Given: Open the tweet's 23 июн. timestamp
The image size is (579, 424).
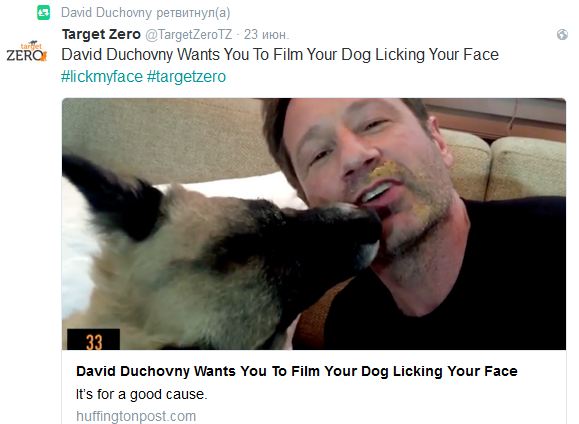Looking at the screenshot, I should point(266,34).
